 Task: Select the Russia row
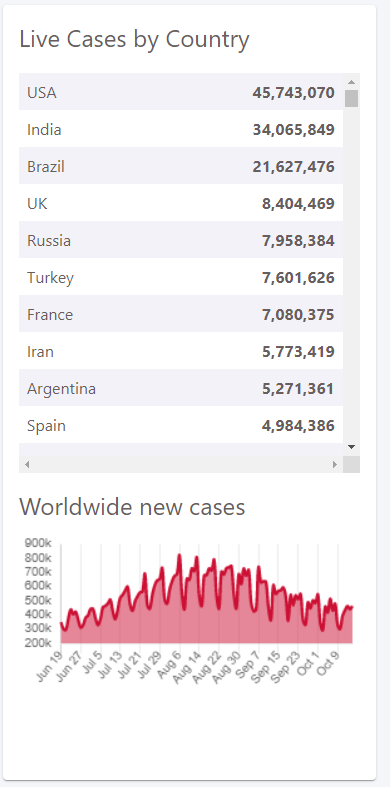tap(181, 240)
